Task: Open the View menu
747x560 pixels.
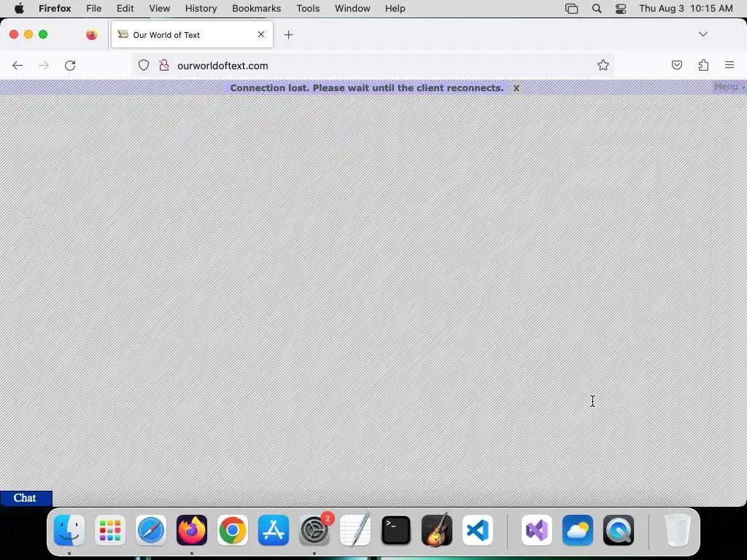Action: 159,9
